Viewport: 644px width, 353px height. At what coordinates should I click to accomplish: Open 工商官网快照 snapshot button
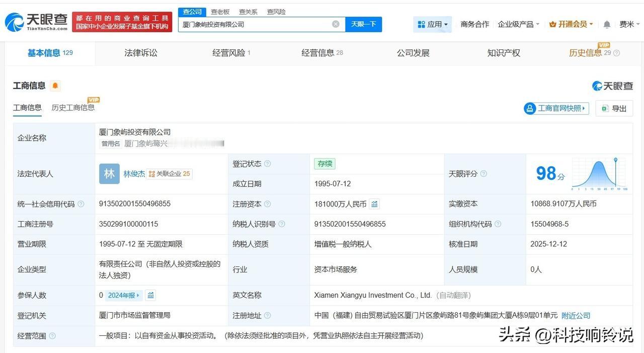click(x=556, y=108)
